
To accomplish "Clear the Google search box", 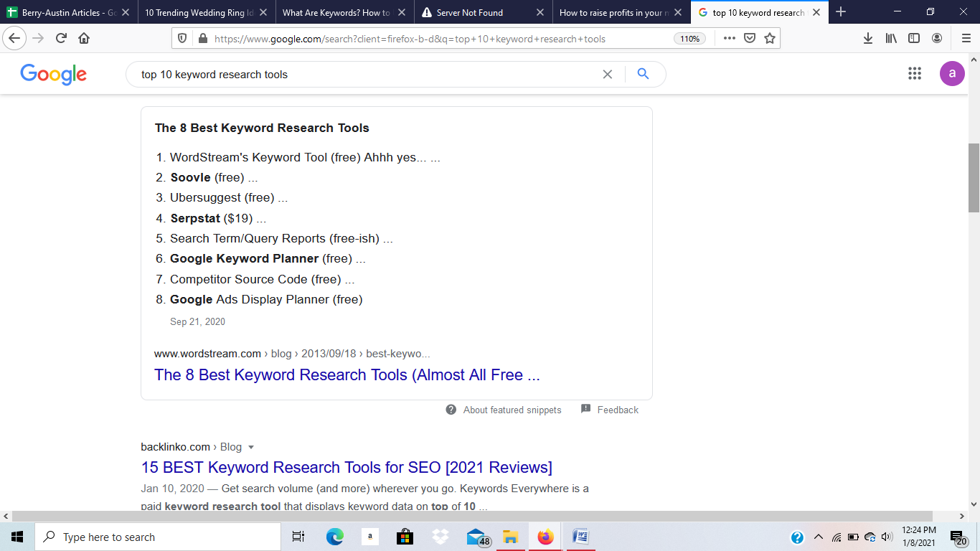I will pyautogui.click(x=607, y=74).
